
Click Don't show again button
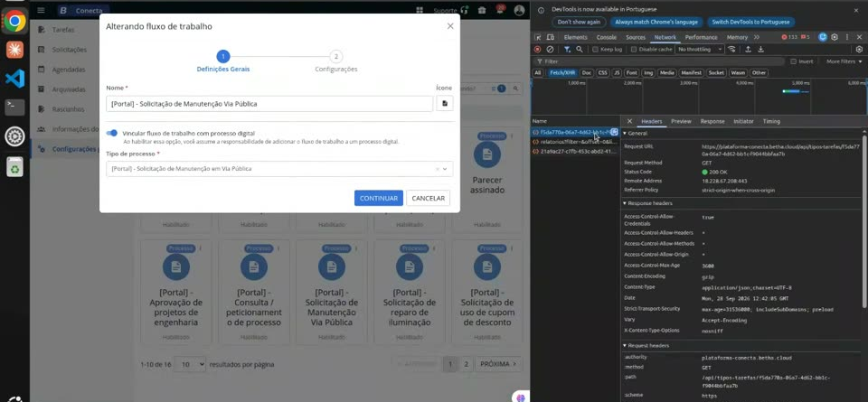(x=579, y=22)
